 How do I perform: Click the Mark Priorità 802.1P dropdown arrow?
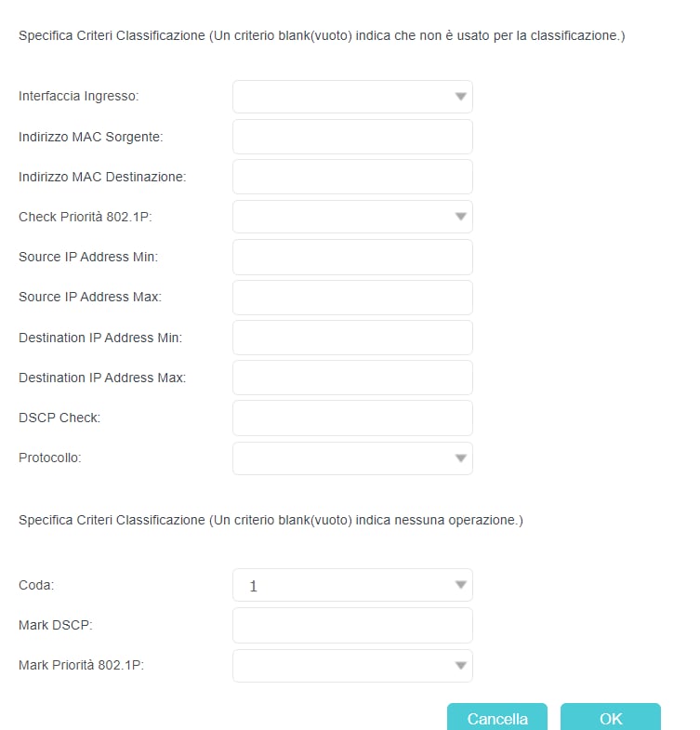460,666
